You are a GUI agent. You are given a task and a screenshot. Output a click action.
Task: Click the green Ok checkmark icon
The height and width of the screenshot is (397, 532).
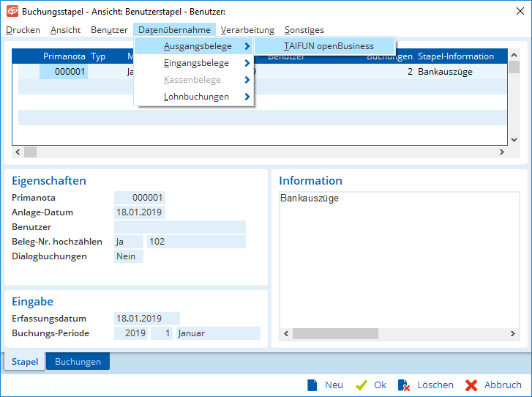(x=361, y=385)
